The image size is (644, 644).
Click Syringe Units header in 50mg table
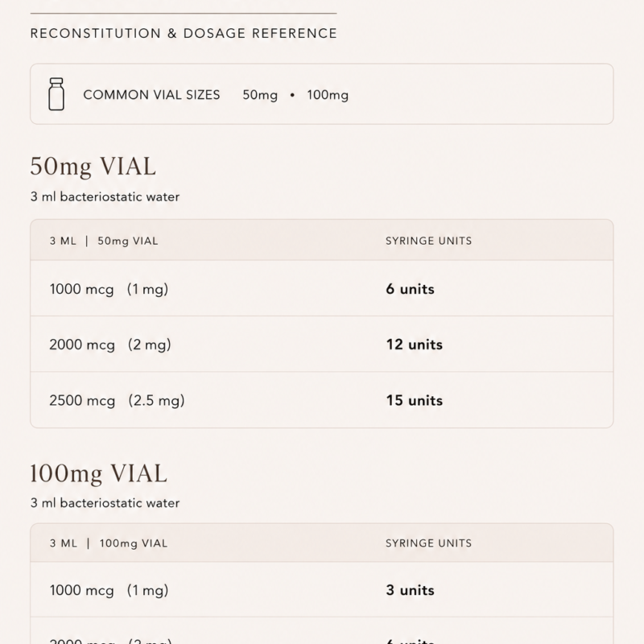tap(429, 241)
